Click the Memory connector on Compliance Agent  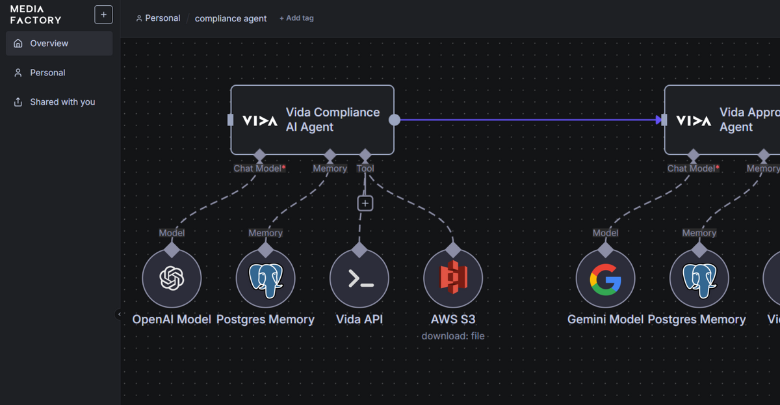point(330,155)
